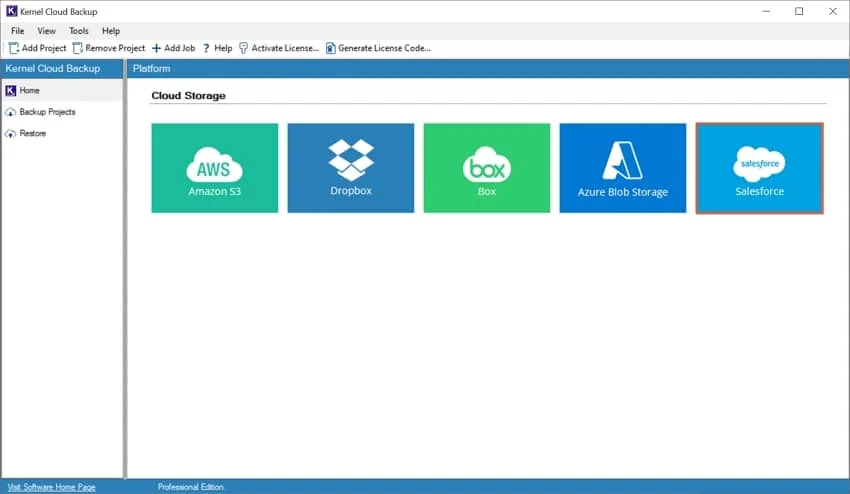The image size is (850, 494).
Task: Click the Cloud Storage heading
Action: 188,95
